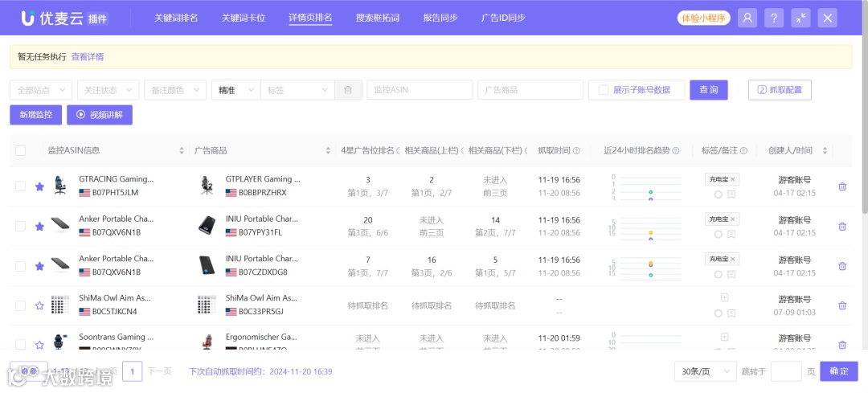Click 新增监控 button
868x393 pixels.
[36, 115]
